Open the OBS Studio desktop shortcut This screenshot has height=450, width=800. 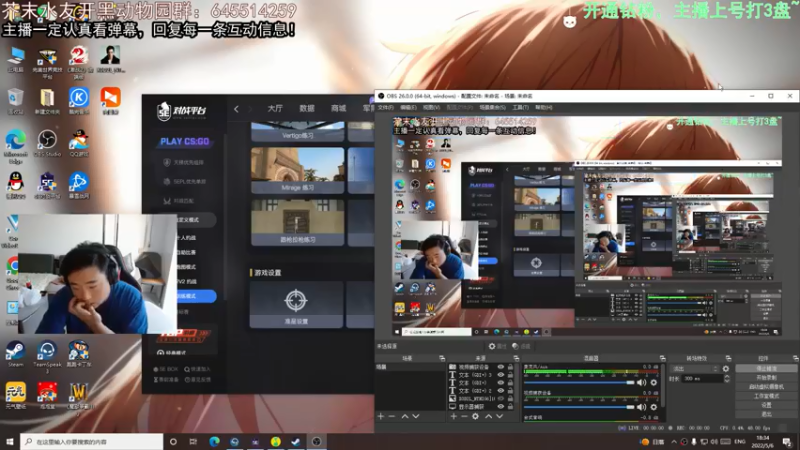pyautogui.click(x=47, y=143)
